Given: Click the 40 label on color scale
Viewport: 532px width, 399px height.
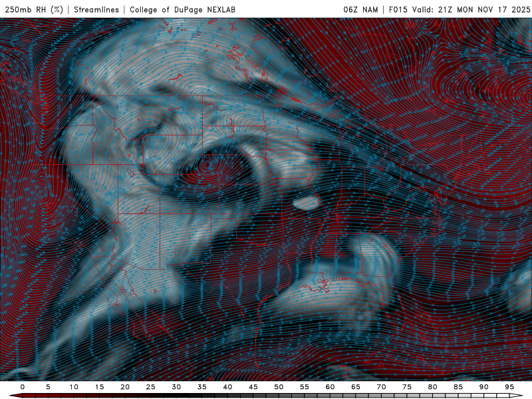Looking at the screenshot, I should 227,387.
